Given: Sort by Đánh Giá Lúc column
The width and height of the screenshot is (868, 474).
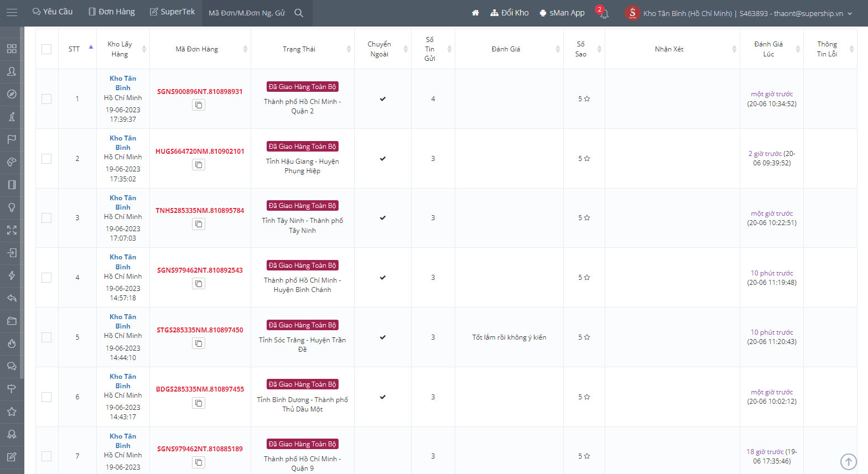Looking at the screenshot, I should click(x=772, y=49).
